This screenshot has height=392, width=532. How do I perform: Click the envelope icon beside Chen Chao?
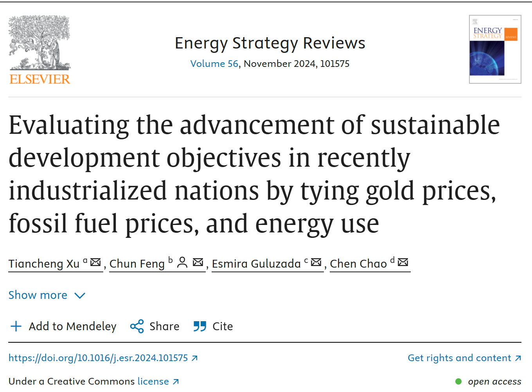click(403, 263)
